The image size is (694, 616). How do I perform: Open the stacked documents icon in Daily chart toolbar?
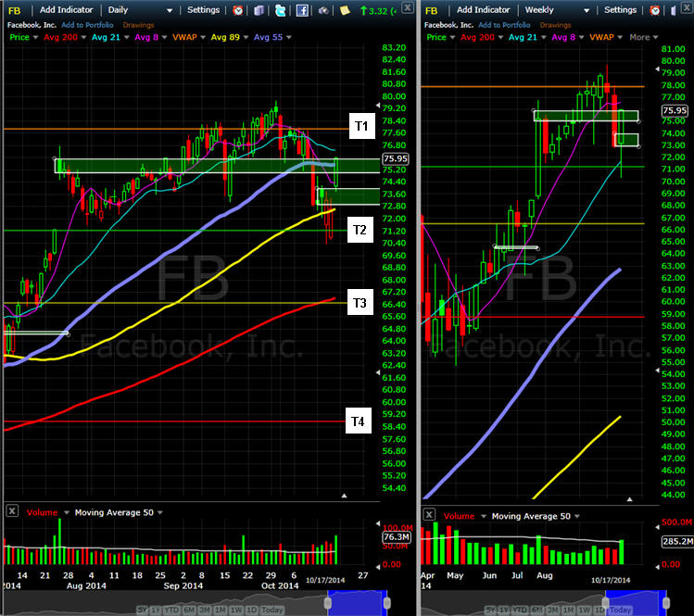pyautogui.click(x=259, y=10)
